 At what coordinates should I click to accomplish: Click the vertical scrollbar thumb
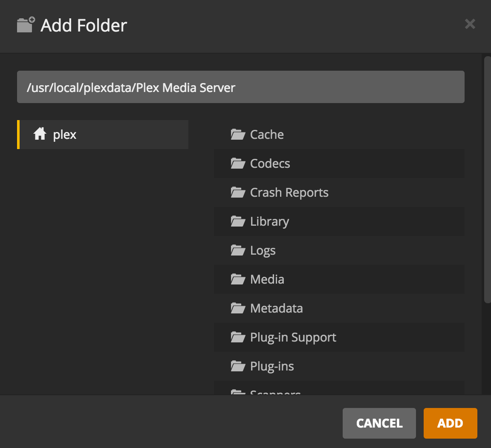pos(487,179)
